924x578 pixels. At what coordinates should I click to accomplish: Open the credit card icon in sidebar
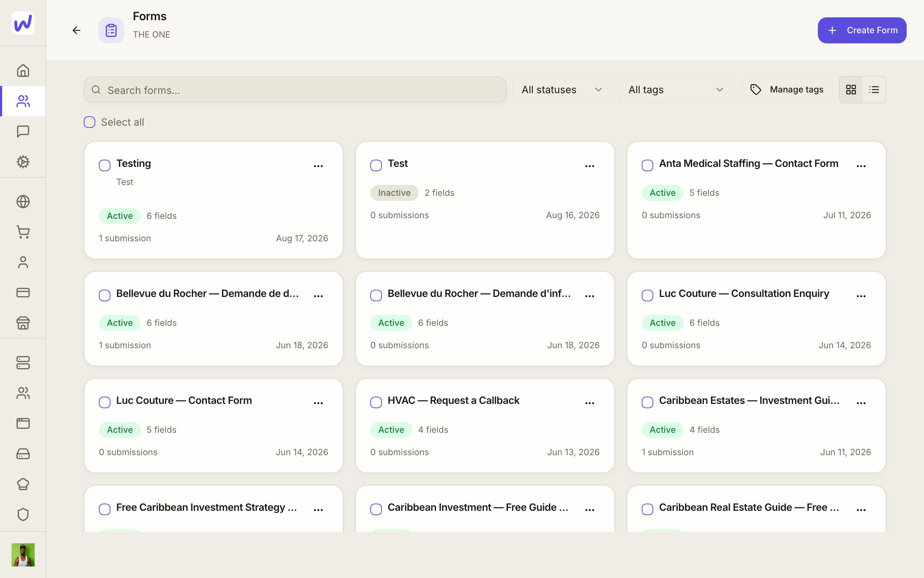tap(23, 293)
